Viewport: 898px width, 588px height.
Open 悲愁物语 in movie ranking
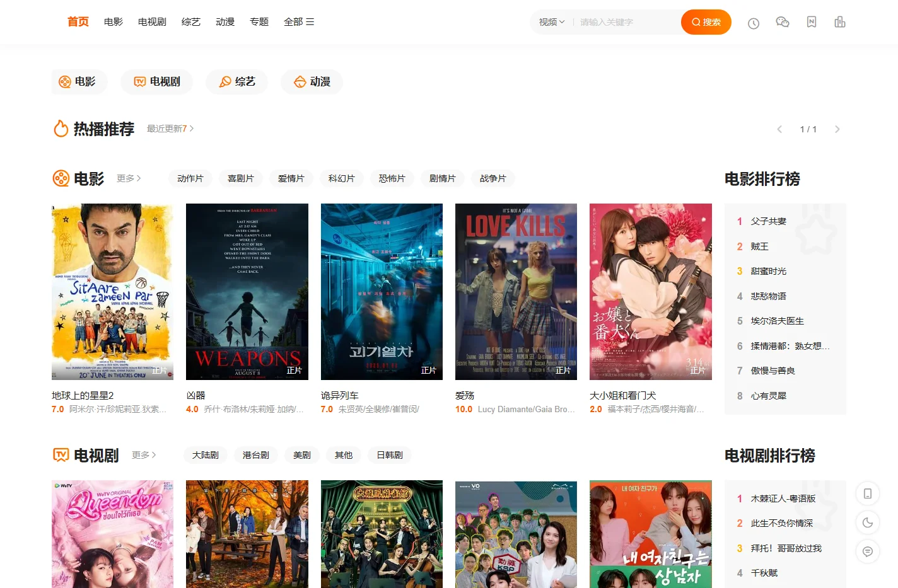pos(769,296)
